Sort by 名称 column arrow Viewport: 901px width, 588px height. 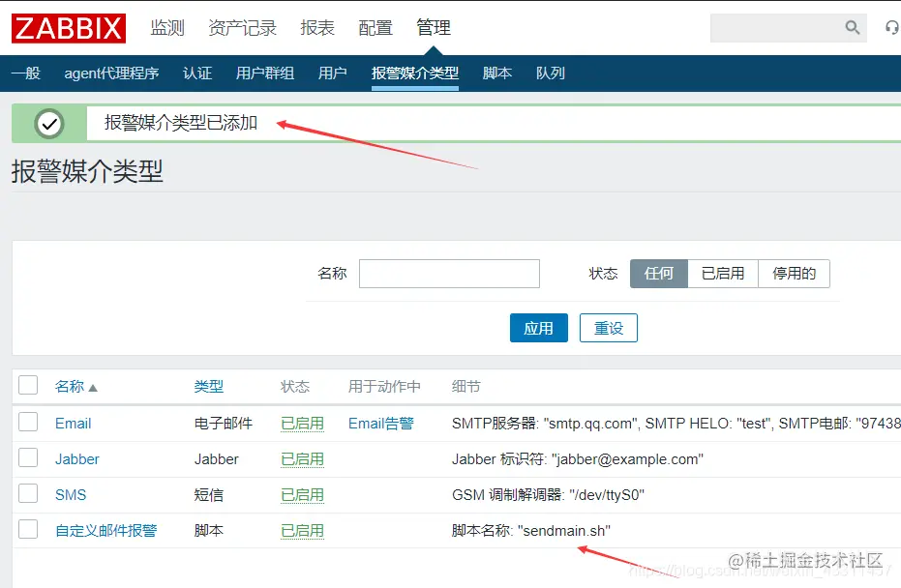(x=93, y=388)
